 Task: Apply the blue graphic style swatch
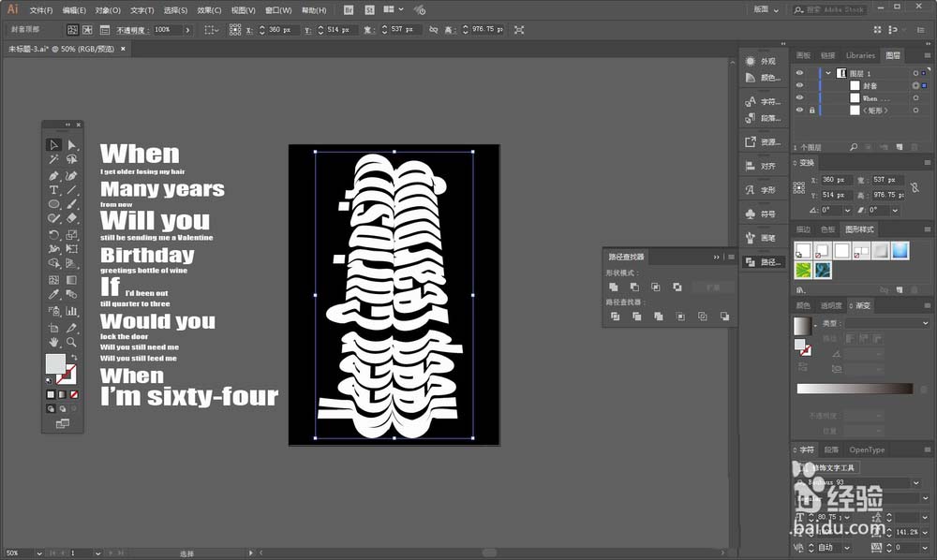click(x=900, y=251)
